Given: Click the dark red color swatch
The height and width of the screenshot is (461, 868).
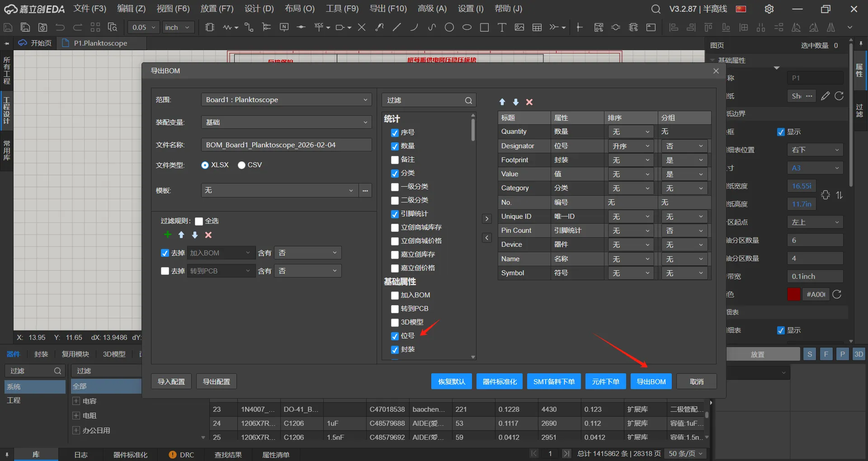Looking at the screenshot, I should pyautogui.click(x=793, y=295).
